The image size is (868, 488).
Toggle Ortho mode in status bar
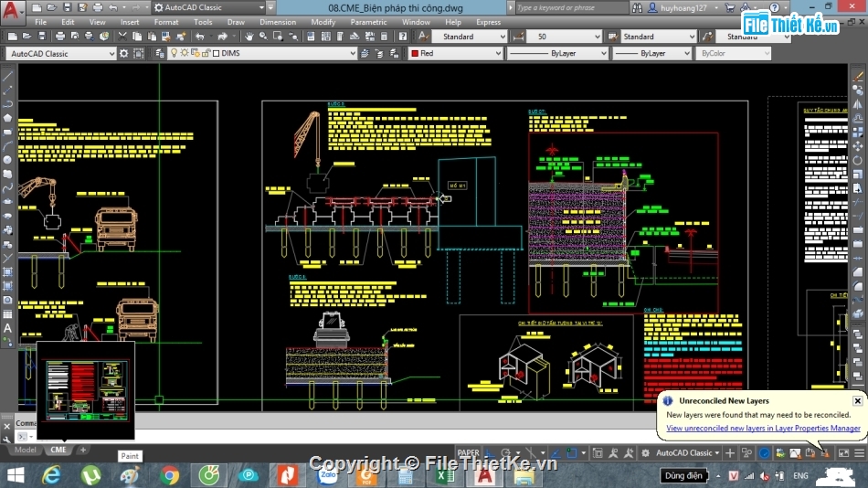pos(490,453)
